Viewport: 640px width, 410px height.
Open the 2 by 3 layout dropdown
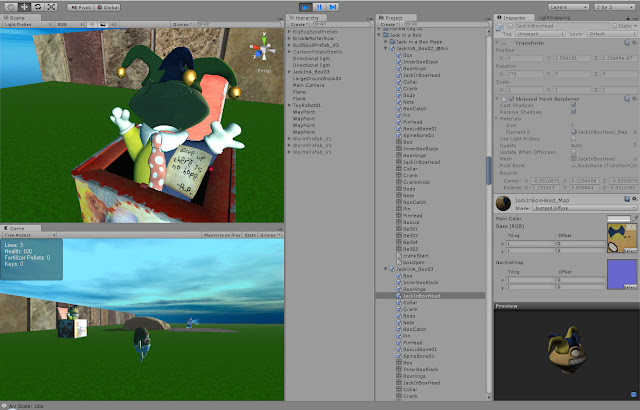point(614,7)
